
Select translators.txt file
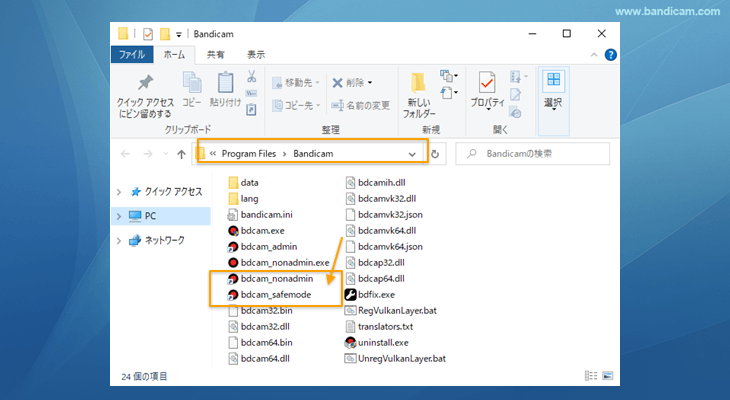[x=379, y=327]
